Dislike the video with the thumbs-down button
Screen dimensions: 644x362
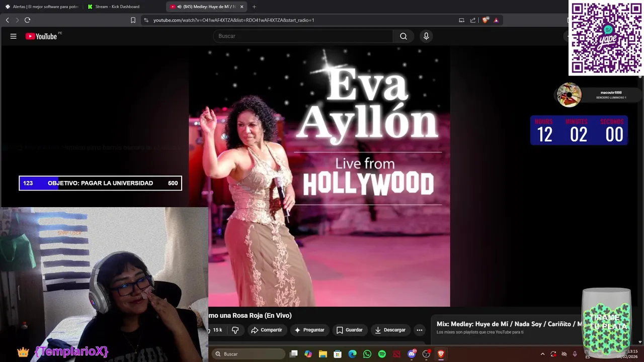pos(235,330)
